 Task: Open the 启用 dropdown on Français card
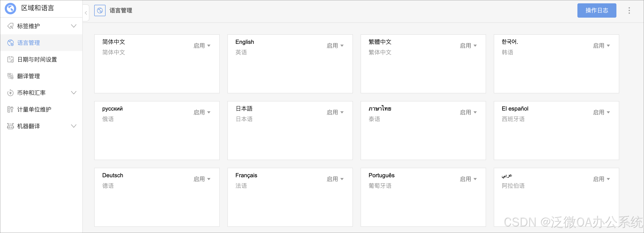pyautogui.click(x=335, y=179)
